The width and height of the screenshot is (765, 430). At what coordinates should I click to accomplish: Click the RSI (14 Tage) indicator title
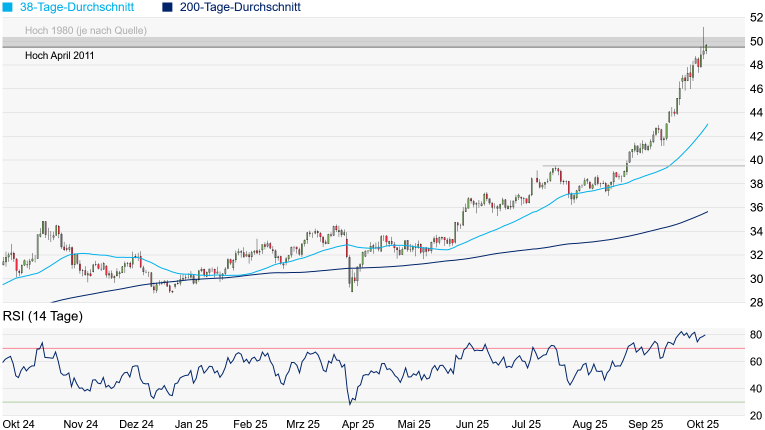coord(43,316)
